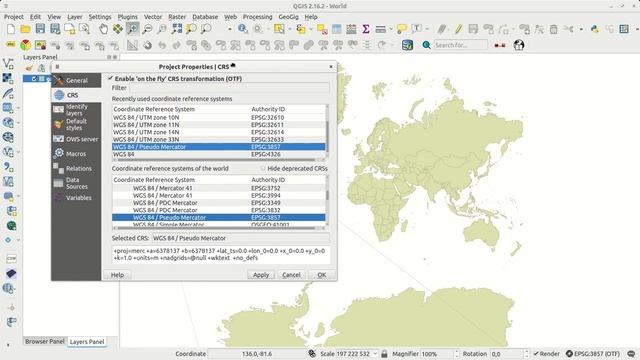Viewport: 640px width, 360px height.
Task: Open a project with the folder icon
Action: (25, 29)
